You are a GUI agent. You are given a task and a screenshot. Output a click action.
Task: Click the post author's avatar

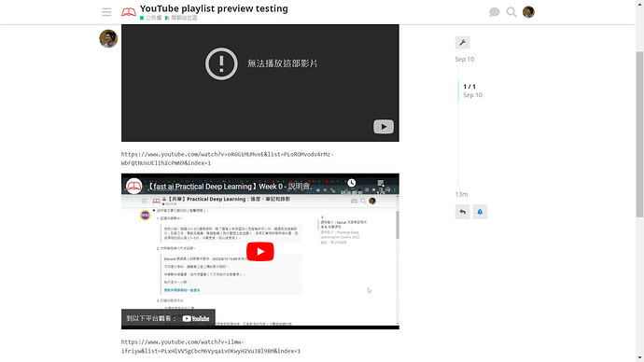[108, 38]
